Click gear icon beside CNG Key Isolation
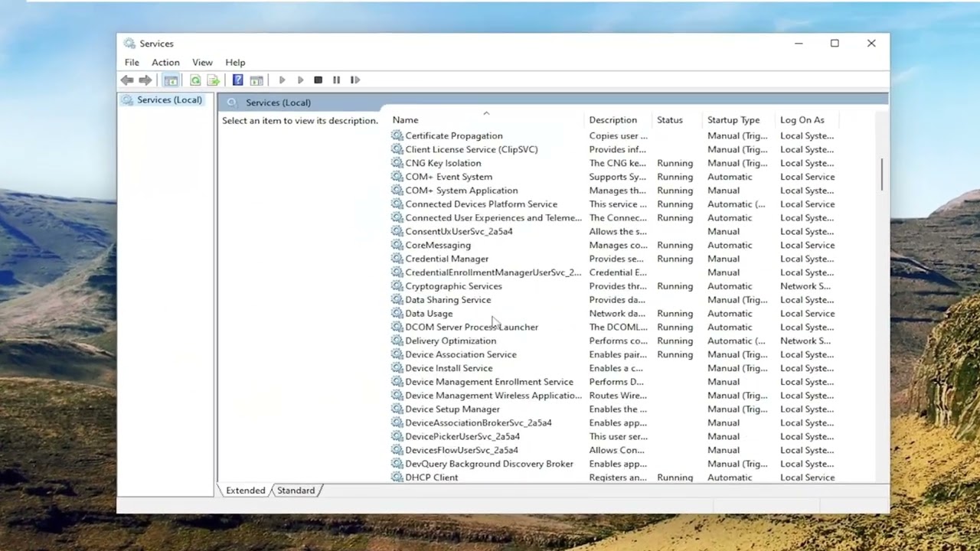Screen dimensions: 980x551 [397, 163]
